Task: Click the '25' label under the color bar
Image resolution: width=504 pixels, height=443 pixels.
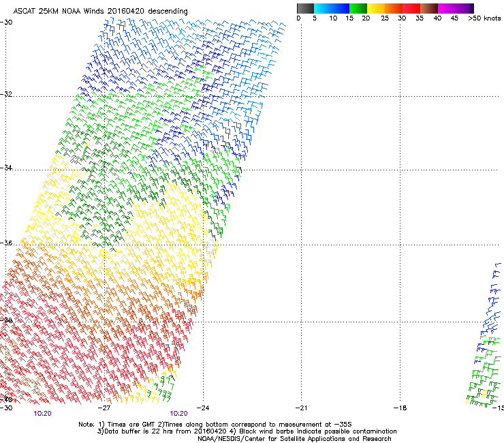Action: tap(385, 18)
